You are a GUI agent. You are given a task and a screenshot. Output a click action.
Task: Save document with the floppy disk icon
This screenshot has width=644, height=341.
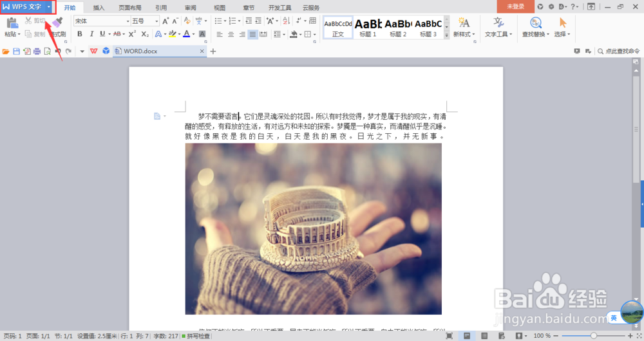(17, 51)
